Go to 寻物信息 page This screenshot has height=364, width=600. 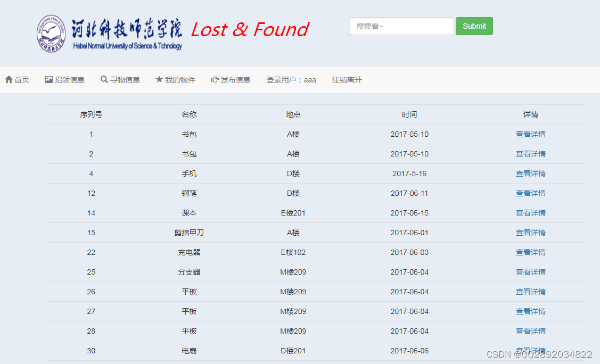[120, 79]
